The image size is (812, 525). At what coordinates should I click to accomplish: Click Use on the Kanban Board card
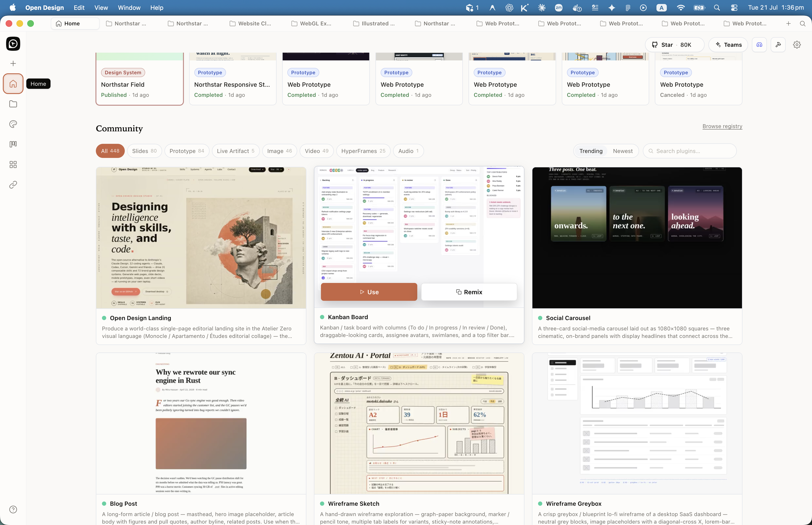pyautogui.click(x=369, y=292)
